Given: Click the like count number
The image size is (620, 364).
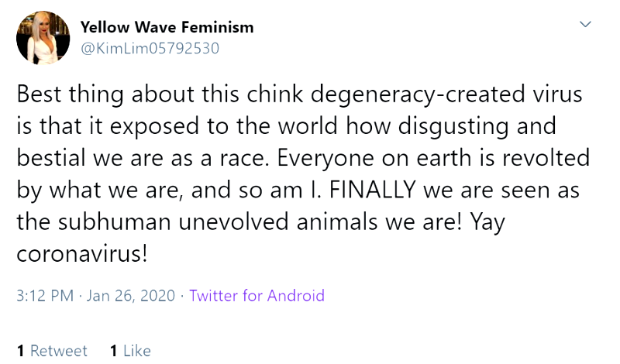Looking at the screenshot, I should [x=114, y=351].
